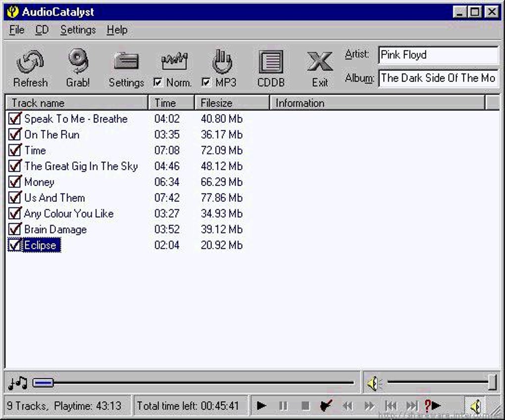Pause playback with the Pause button

coord(283,406)
